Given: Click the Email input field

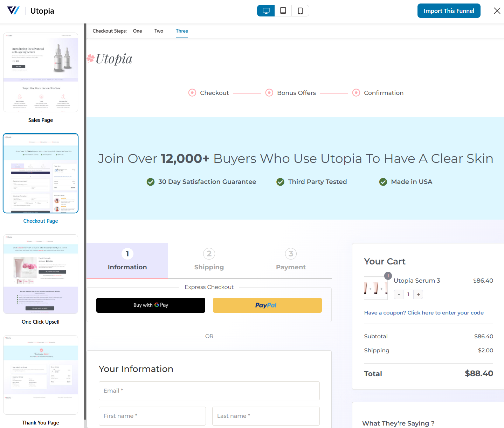Looking at the screenshot, I should pyautogui.click(x=209, y=391).
